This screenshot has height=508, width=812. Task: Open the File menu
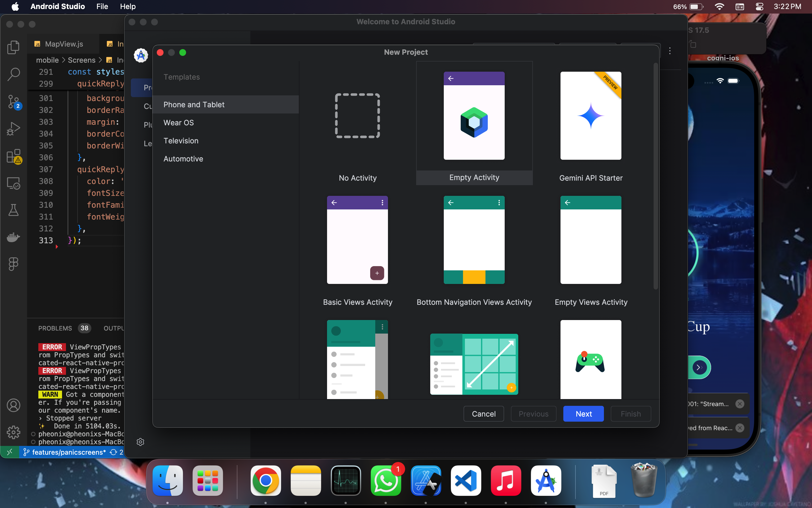pos(102,6)
